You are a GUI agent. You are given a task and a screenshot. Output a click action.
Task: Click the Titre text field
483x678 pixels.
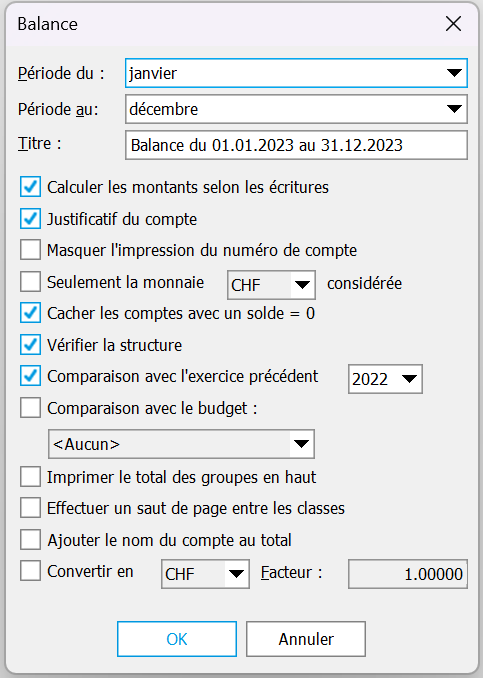tap(296, 145)
